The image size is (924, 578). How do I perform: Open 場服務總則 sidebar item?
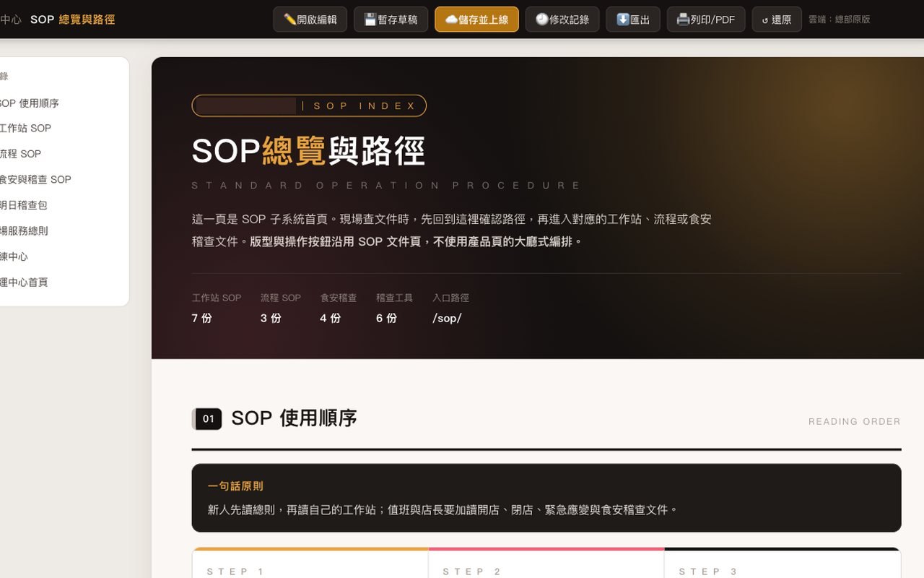coord(24,230)
